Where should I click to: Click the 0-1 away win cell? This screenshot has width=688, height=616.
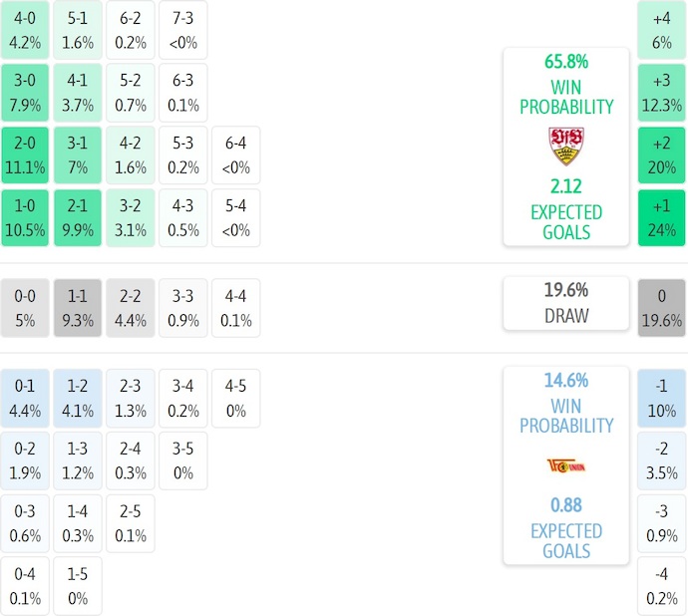26,398
